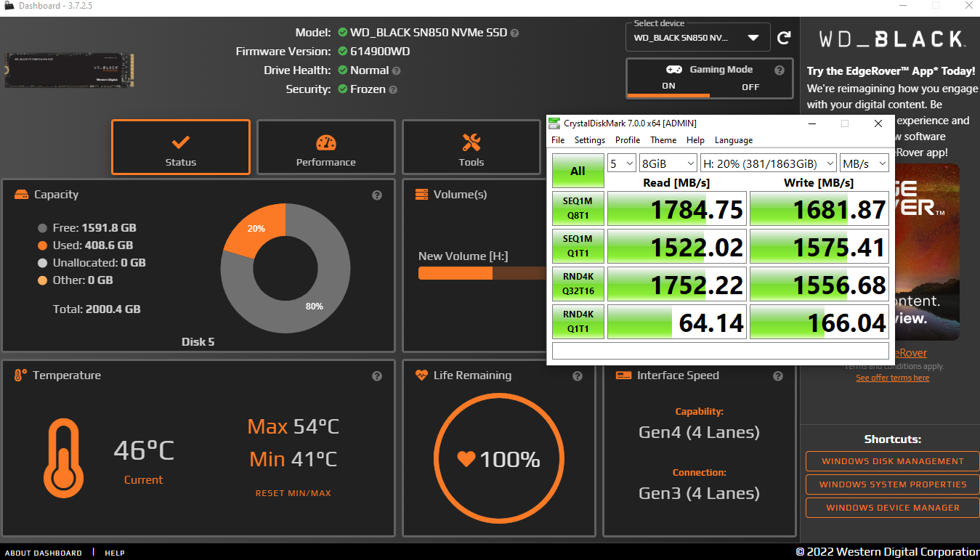980x560 pixels.
Task: Click the refresh device list icon
Action: tap(784, 38)
